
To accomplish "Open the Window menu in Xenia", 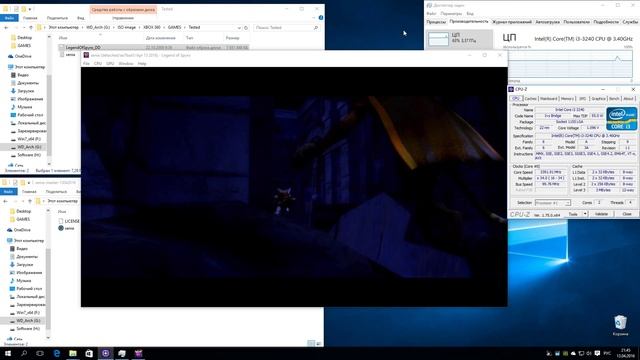I will 126,64.
